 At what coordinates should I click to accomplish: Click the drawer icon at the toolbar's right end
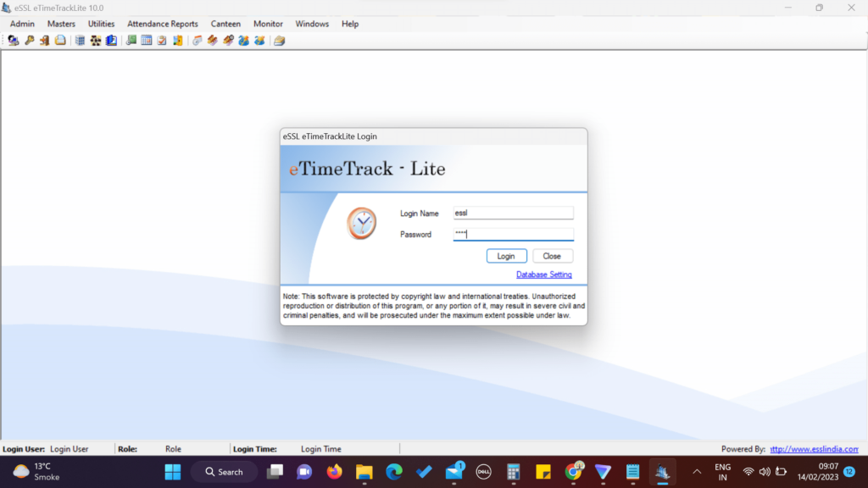point(279,40)
